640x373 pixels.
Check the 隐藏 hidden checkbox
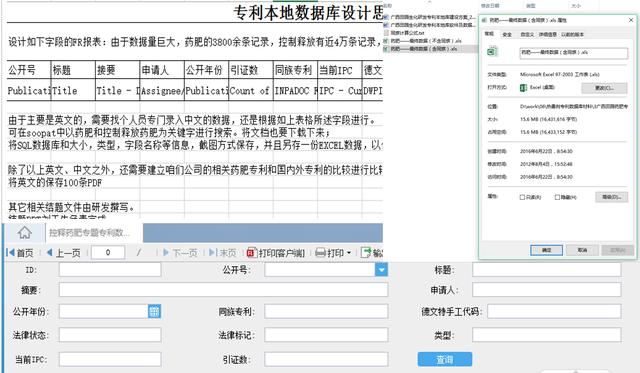click(x=557, y=197)
